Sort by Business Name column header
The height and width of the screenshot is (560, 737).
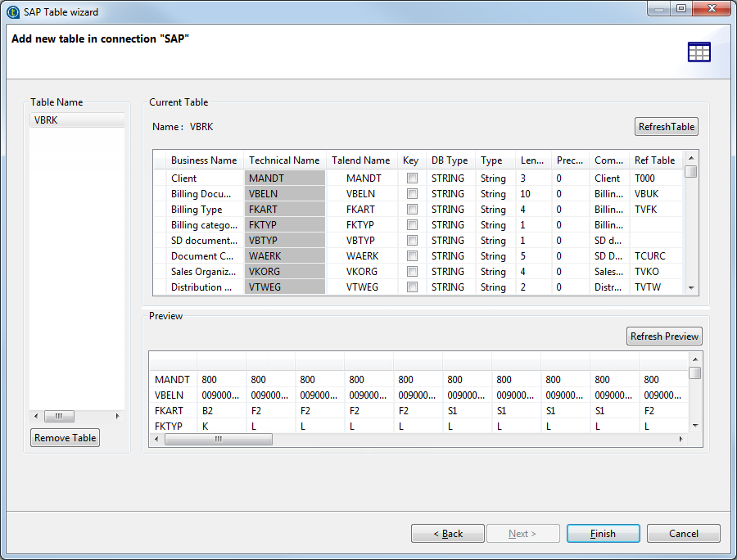204,160
